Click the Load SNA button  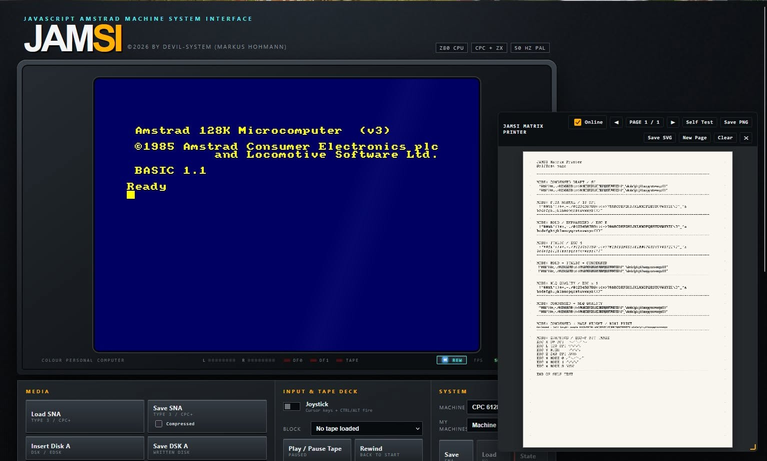click(85, 416)
